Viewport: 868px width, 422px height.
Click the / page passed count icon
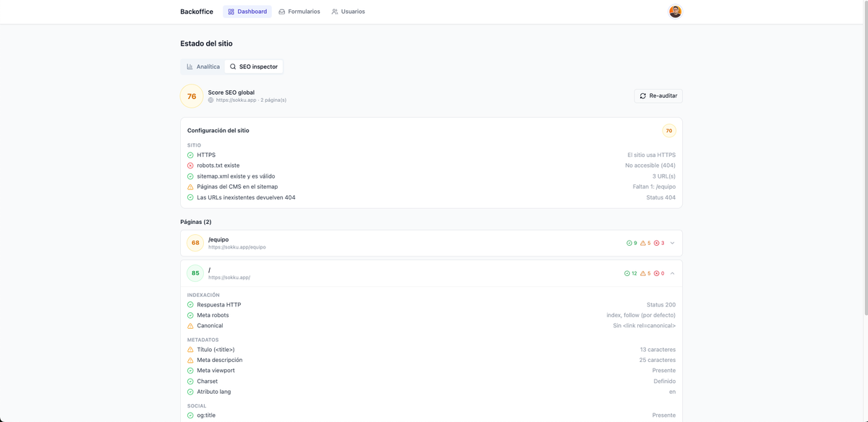[x=627, y=274]
